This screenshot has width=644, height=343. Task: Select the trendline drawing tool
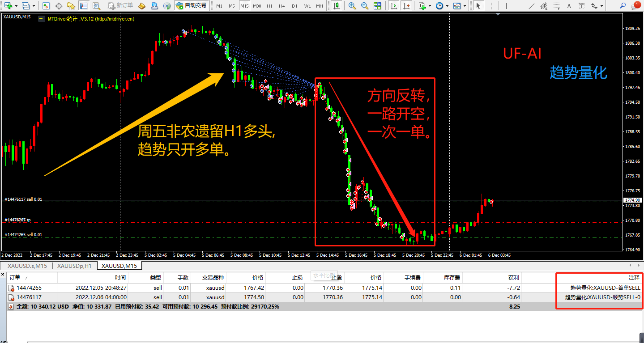tap(531, 6)
